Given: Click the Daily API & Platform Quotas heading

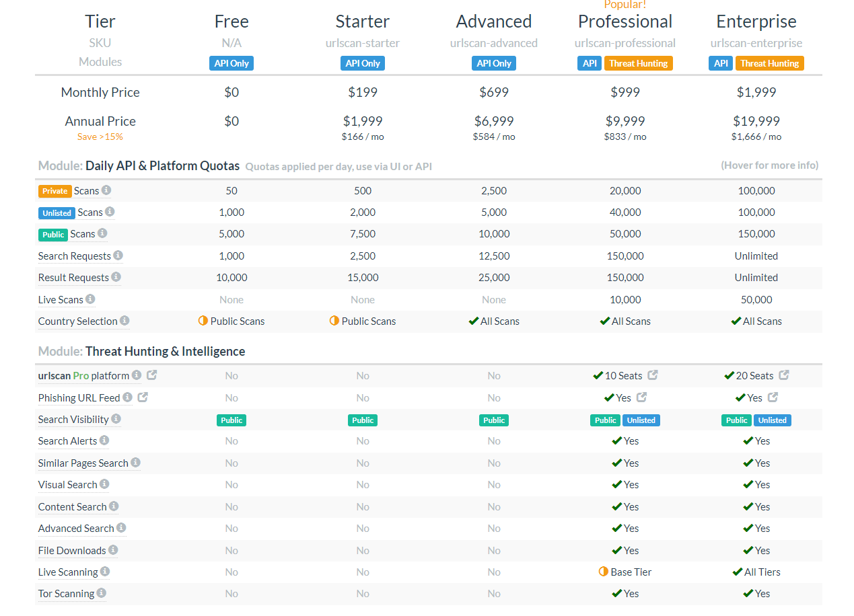Looking at the screenshot, I should [162, 165].
